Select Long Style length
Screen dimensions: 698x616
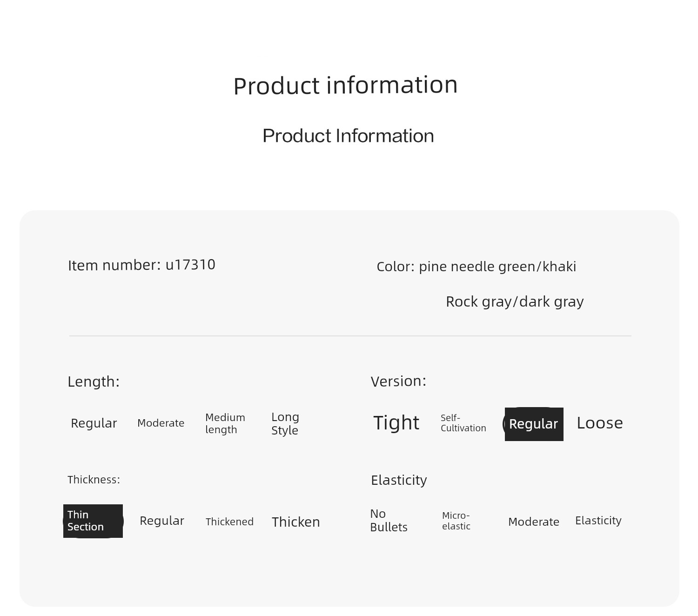[x=285, y=423]
